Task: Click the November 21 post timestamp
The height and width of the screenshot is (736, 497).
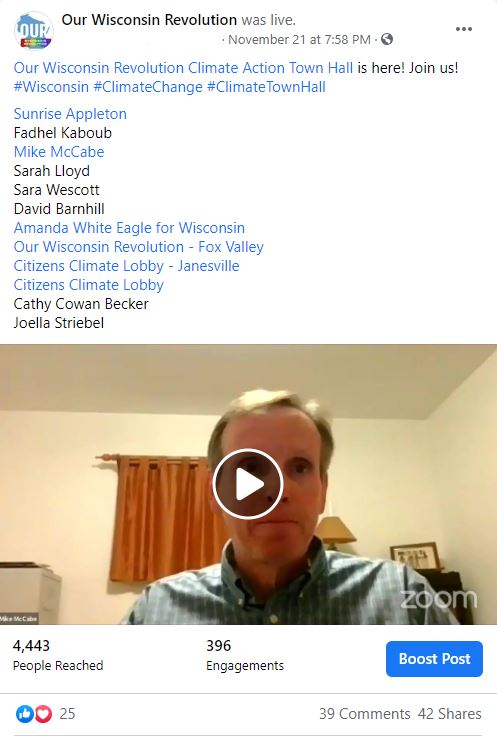Action: [299, 40]
